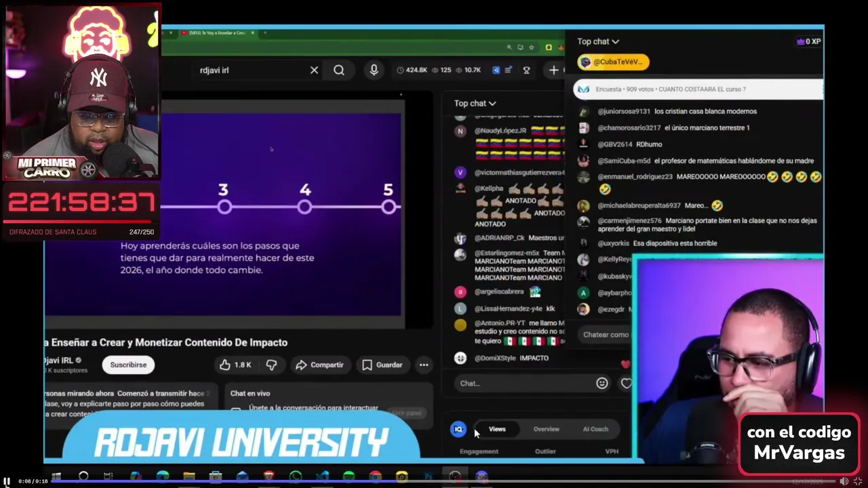Expand the 'Top chat' dropdown beside 0 XP
Screen dimensions: 868x488
pos(598,41)
